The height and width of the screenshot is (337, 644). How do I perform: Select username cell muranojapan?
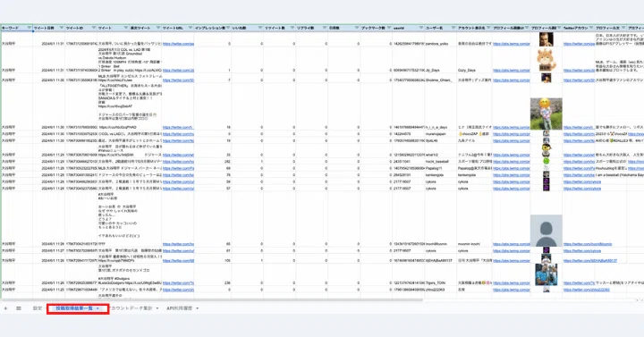[441, 134]
